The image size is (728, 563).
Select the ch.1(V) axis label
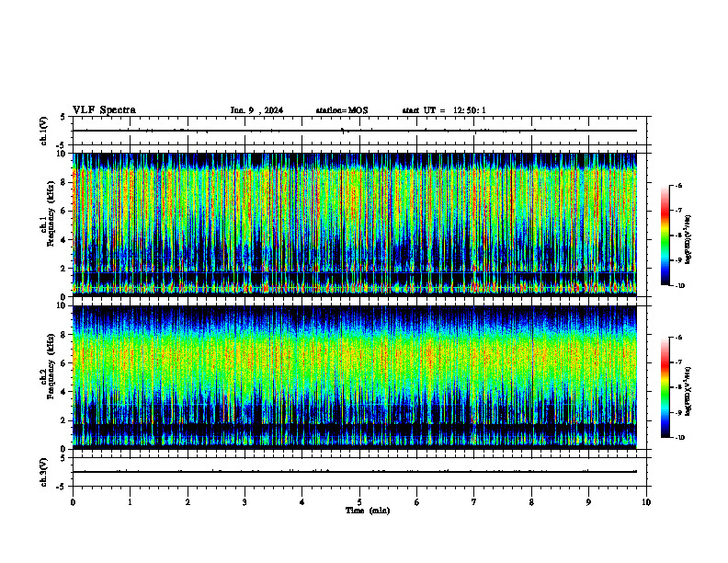pyautogui.click(x=43, y=131)
